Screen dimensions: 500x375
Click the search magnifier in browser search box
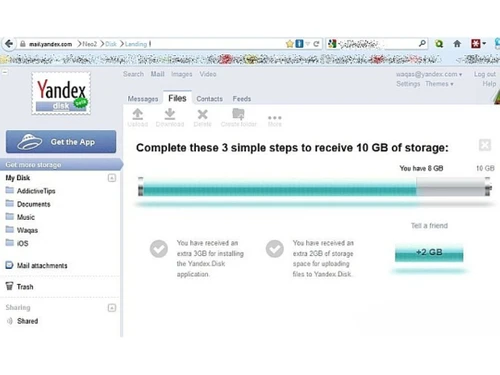click(x=422, y=43)
